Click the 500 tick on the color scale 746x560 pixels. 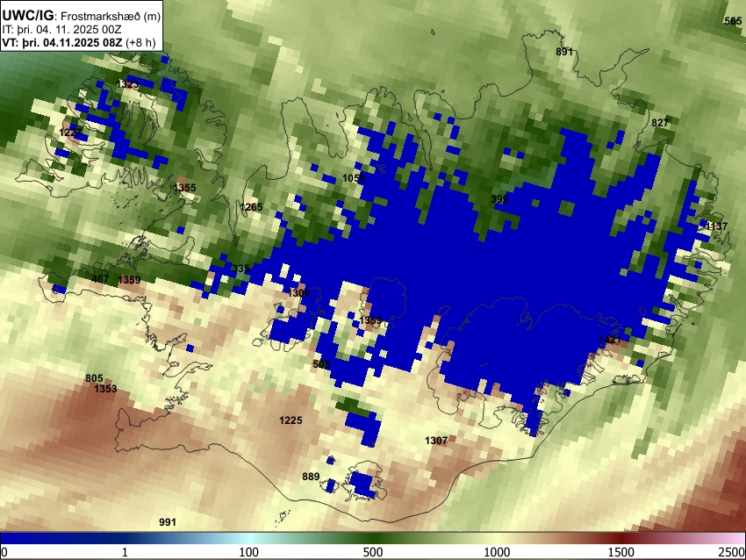pos(373,552)
